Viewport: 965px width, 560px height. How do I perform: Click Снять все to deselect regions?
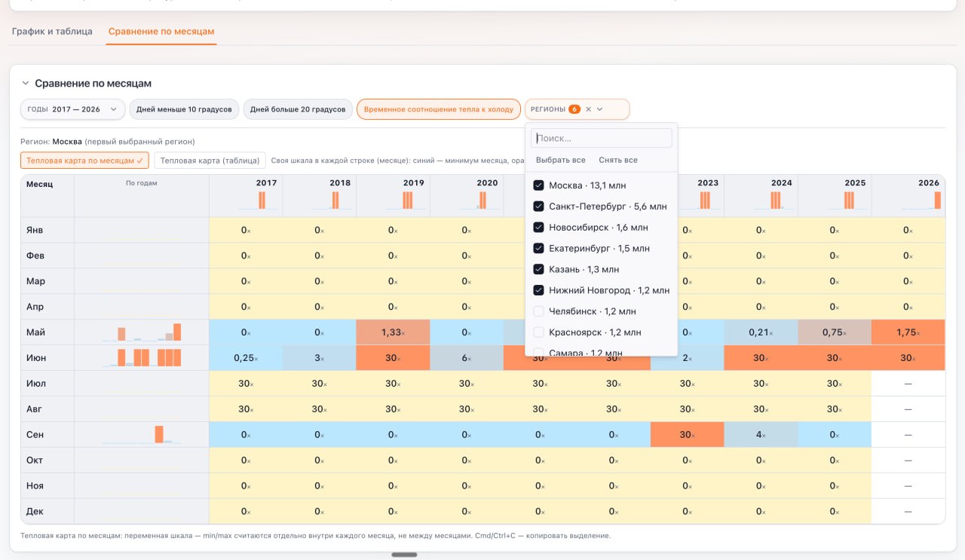pyautogui.click(x=618, y=160)
